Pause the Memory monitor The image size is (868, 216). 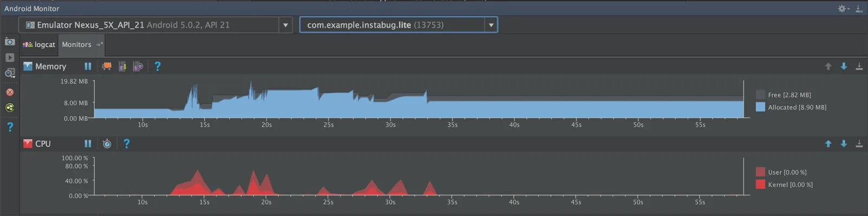[88, 66]
